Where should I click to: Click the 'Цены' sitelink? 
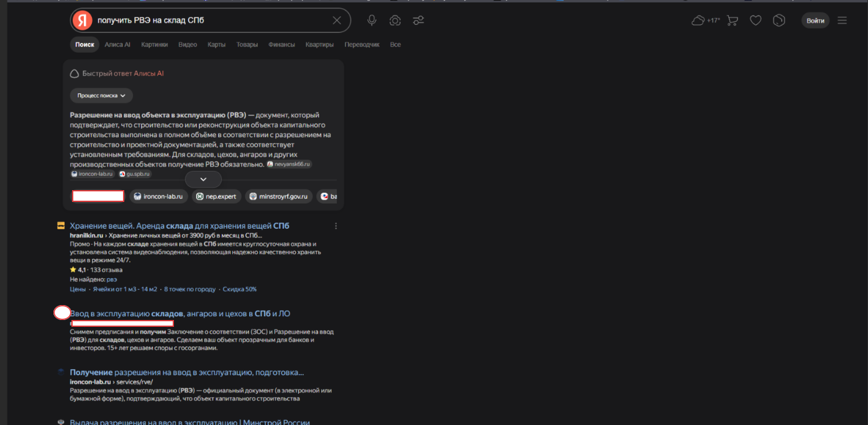click(78, 289)
